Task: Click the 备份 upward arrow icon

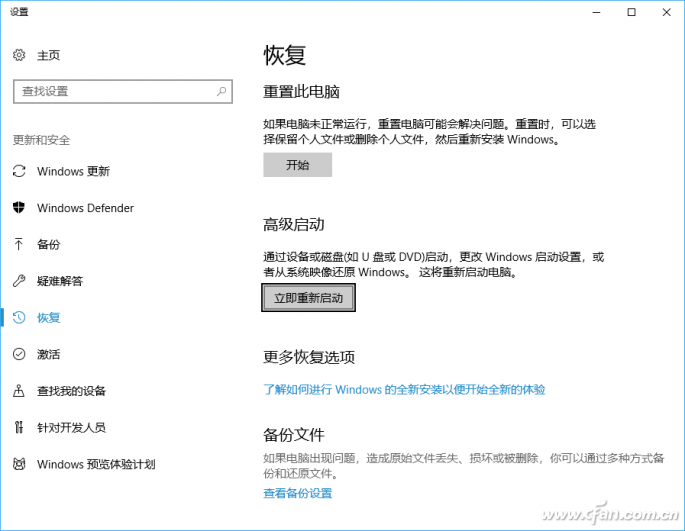Action: pyautogui.click(x=19, y=244)
